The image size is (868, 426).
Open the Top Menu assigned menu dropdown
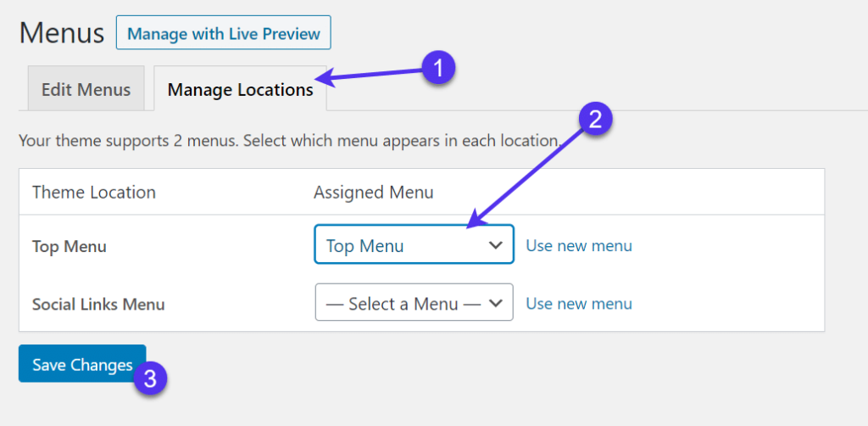[414, 245]
